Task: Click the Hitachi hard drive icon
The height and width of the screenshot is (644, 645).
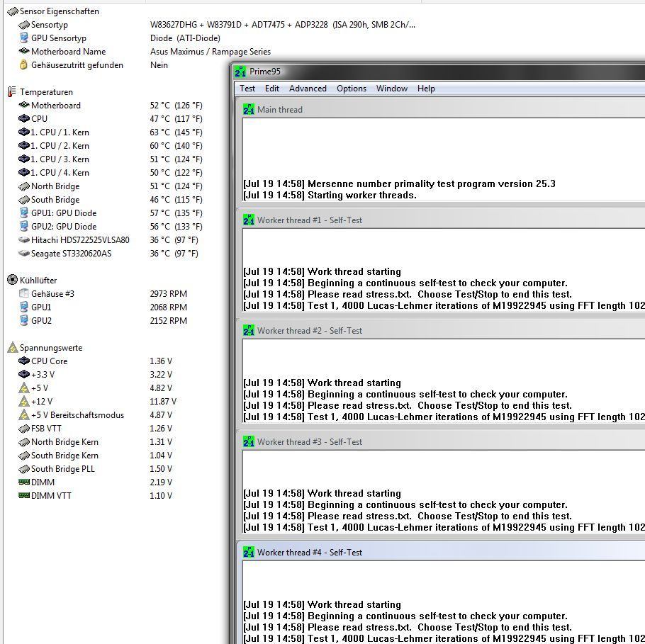Action: coord(24,239)
